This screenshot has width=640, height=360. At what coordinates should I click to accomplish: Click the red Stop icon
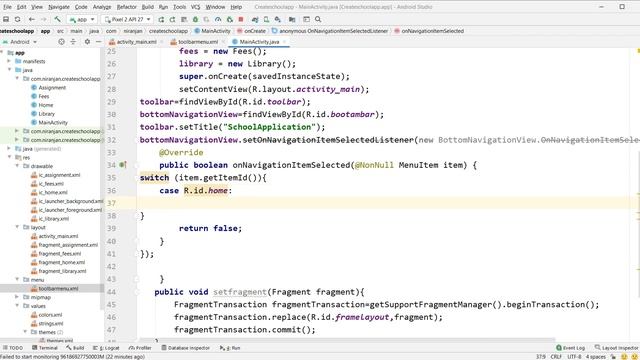pos(241,19)
